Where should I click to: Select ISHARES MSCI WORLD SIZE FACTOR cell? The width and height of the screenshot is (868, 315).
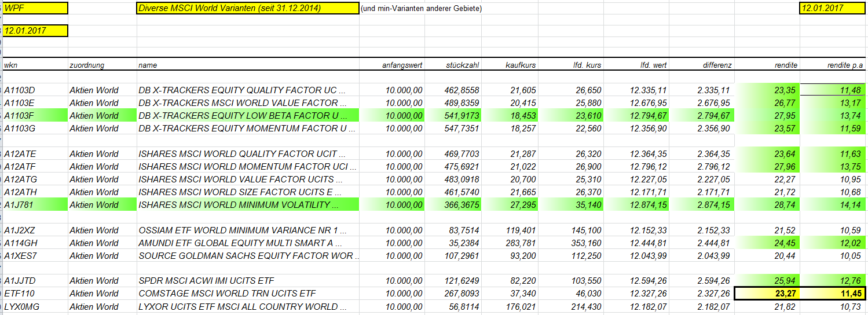pos(248,192)
